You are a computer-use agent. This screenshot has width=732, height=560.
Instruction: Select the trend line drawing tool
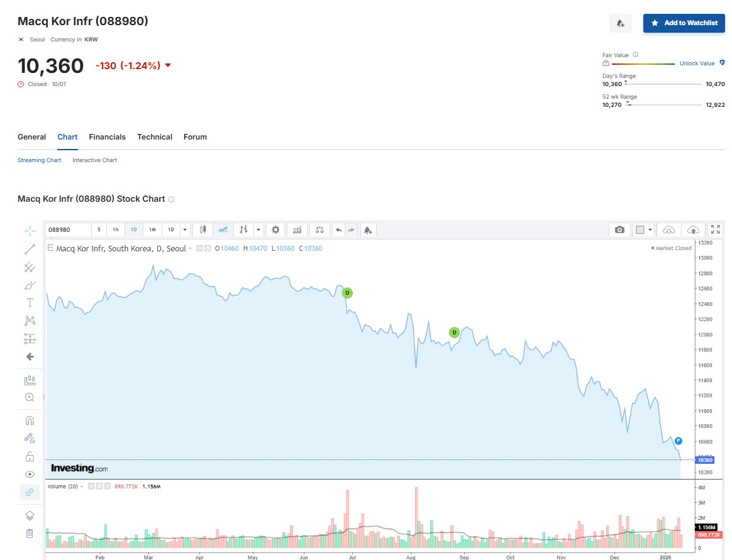click(30, 249)
